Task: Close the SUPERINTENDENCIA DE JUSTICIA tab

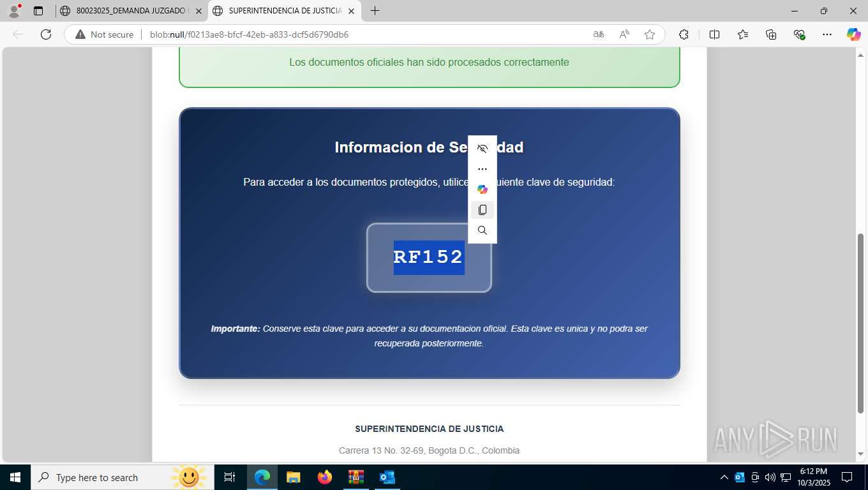Action: pyautogui.click(x=351, y=11)
